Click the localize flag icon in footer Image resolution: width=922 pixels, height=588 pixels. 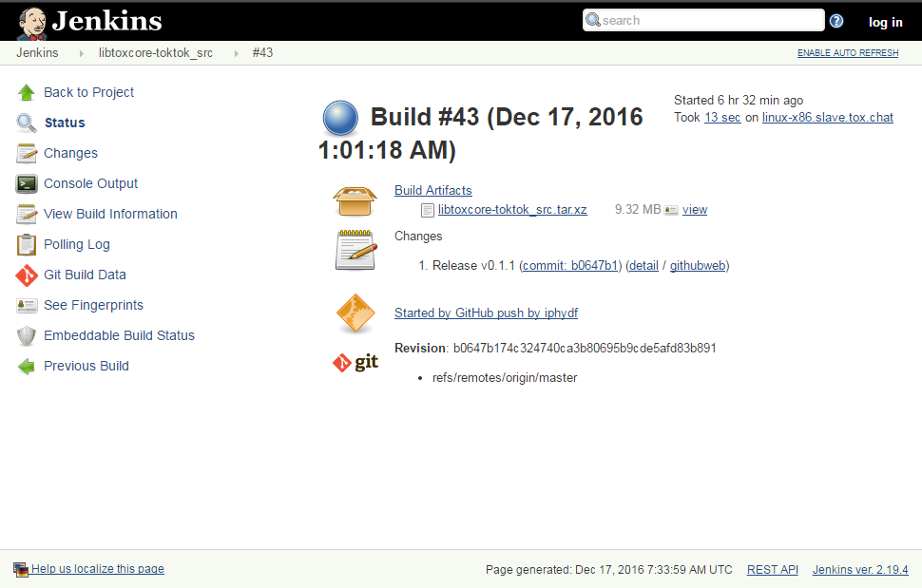tap(21, 569)
